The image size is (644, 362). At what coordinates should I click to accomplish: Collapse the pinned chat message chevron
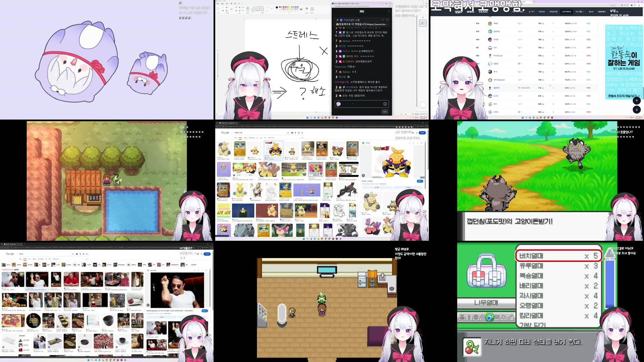pyautogui.click(x=387, y=20)
